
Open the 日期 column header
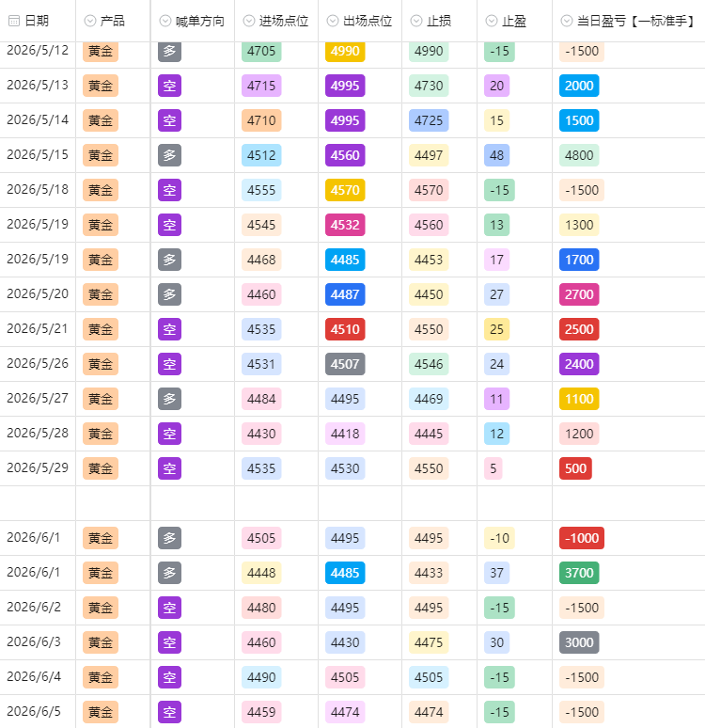38,21
